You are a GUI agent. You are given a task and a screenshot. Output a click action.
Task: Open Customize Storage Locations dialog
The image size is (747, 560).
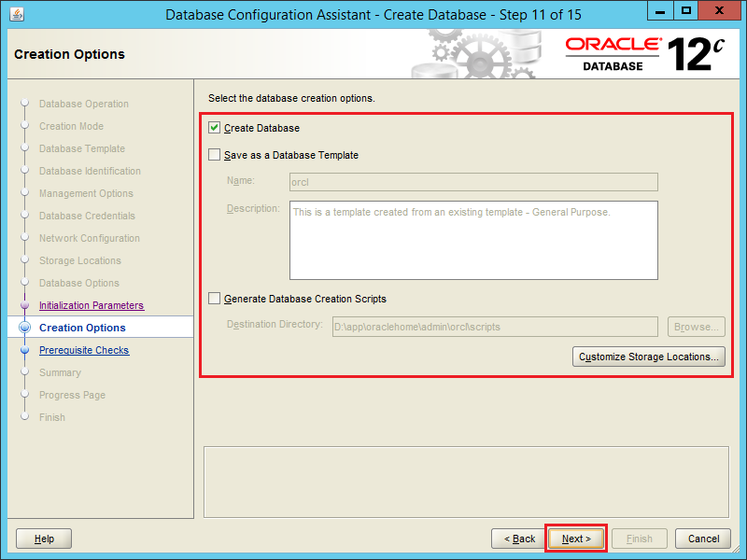pyautogui.click(x=648, y=357)
